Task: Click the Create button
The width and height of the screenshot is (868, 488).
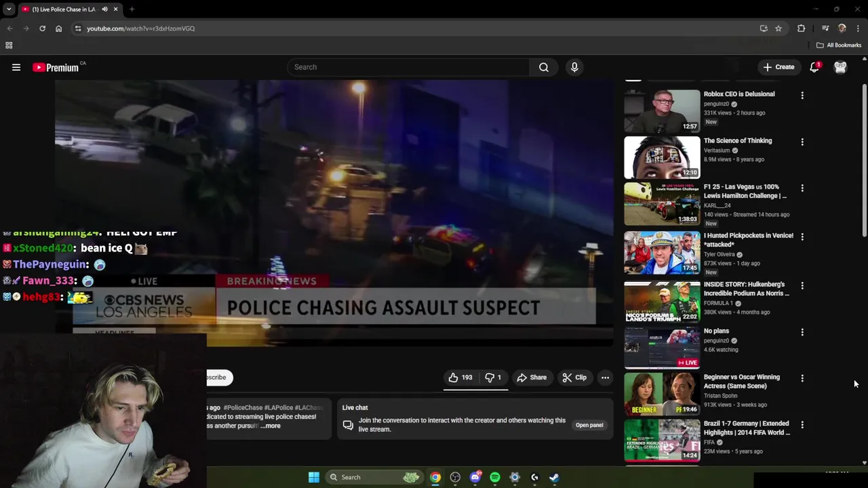Action: coord(778,67)
